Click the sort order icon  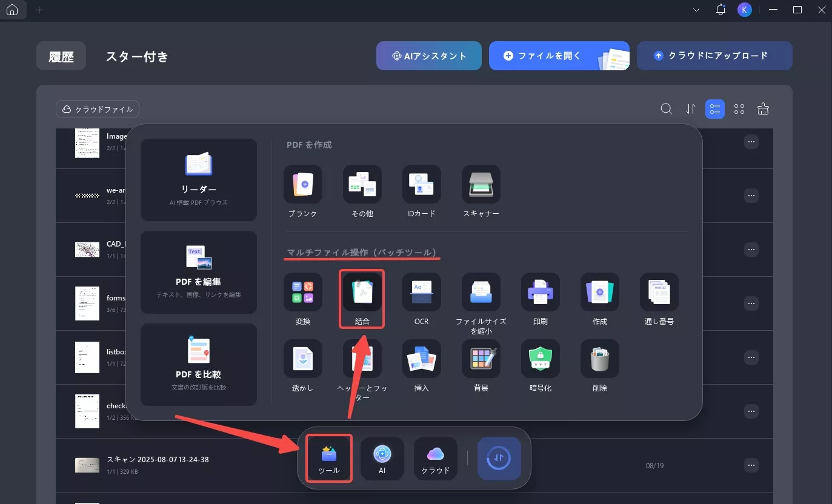point(691,109)
